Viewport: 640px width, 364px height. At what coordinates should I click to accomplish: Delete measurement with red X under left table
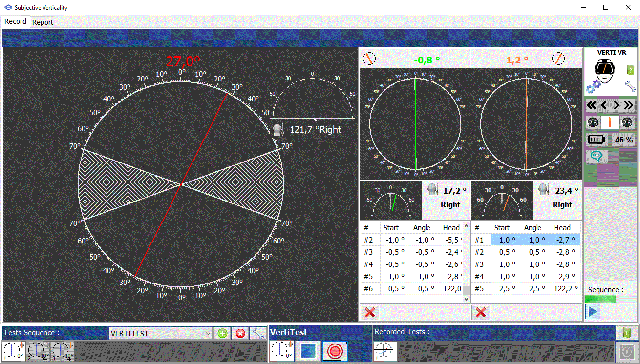coord(370,312)
